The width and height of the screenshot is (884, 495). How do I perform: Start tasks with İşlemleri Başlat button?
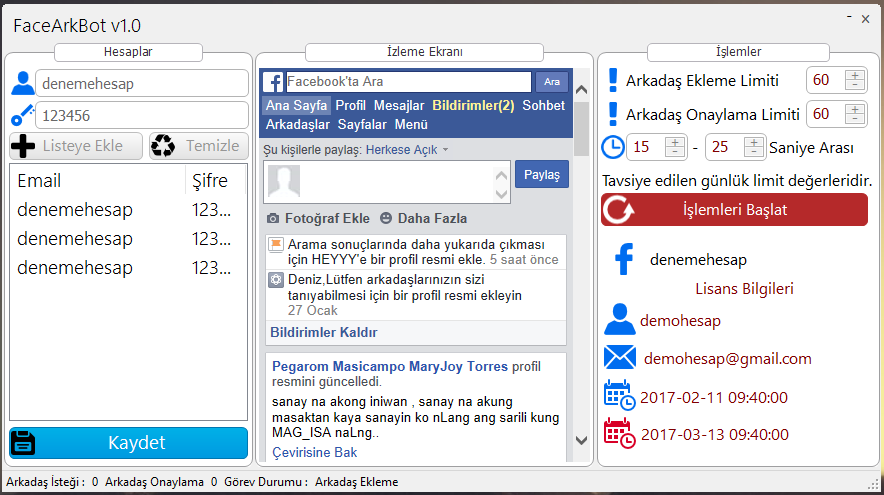click(735, 210)
